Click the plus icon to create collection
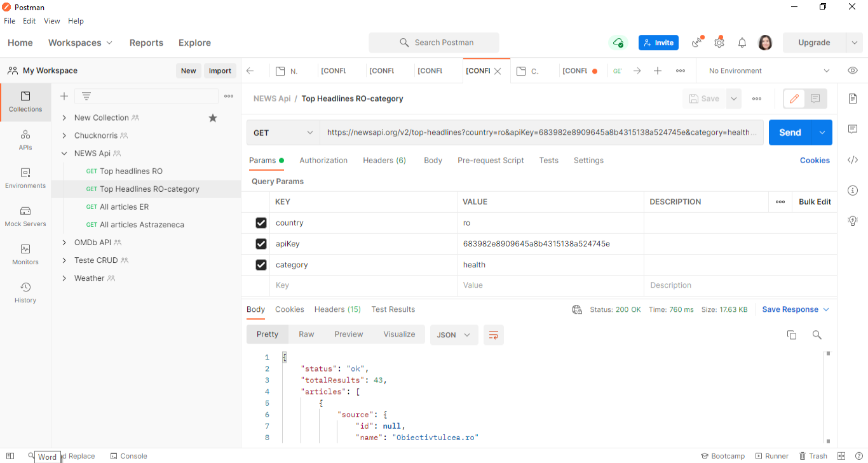The image size is (868, 463). click(x=64, y=96)
